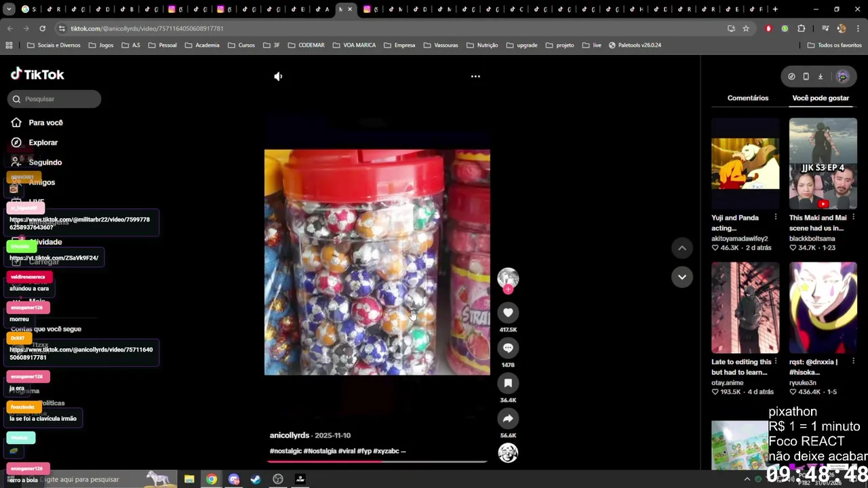Open Chrome extensions puzzle icon
The height and width of the screenshot is (488, 868).
click(x=802, y=28)
